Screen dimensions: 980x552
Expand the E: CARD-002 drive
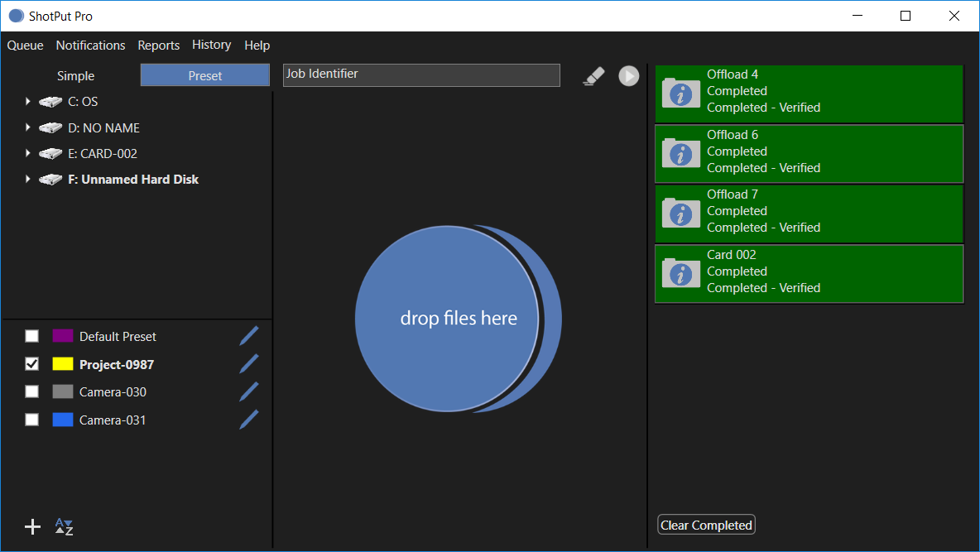coord(27,153)
